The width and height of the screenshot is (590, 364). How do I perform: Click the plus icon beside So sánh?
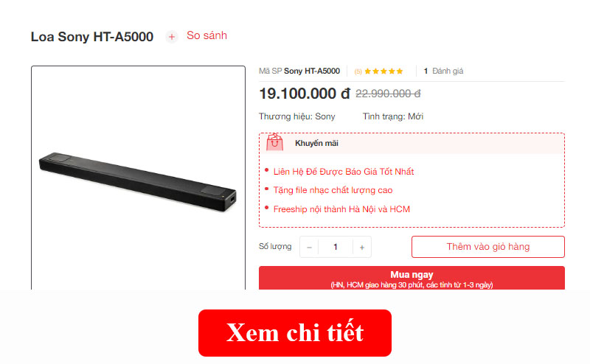(x=172, y=37)
